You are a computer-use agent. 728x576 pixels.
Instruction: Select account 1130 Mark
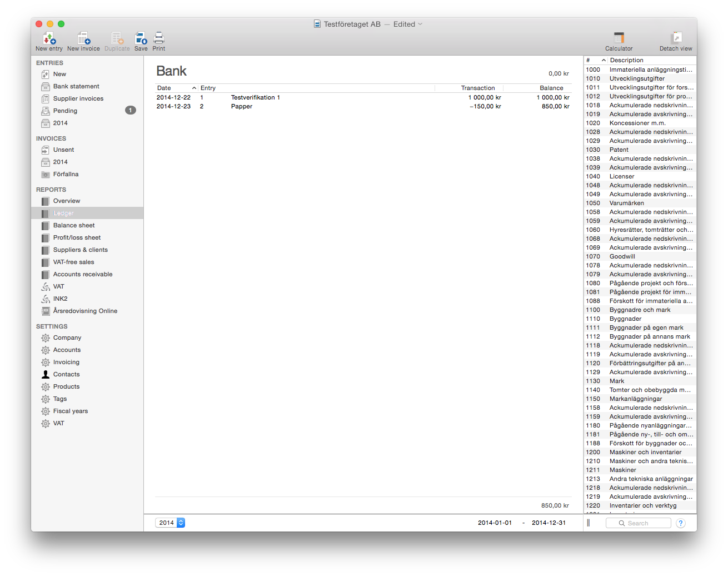[640, 381]
